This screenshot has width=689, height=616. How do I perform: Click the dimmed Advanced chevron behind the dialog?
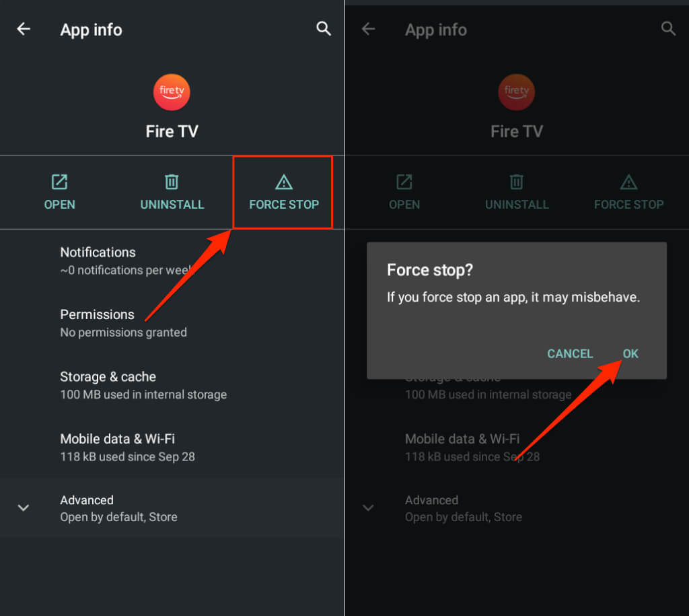click(x=368, y=508)
